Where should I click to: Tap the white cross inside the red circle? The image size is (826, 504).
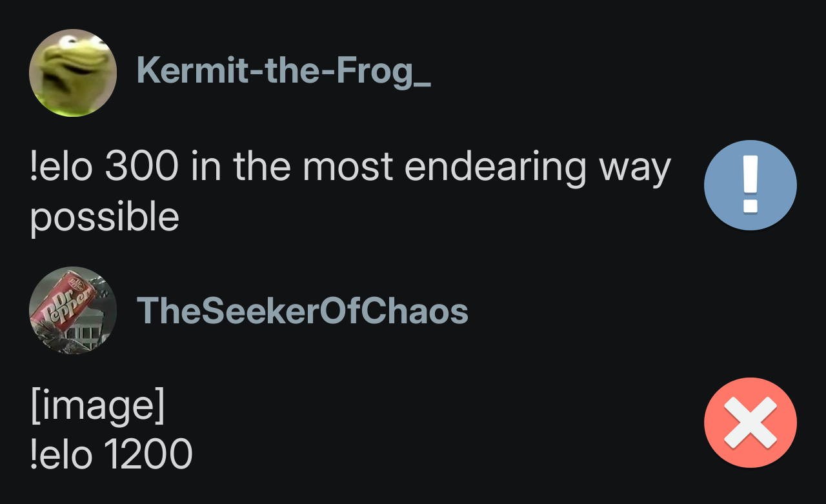[x=750, y=423]
